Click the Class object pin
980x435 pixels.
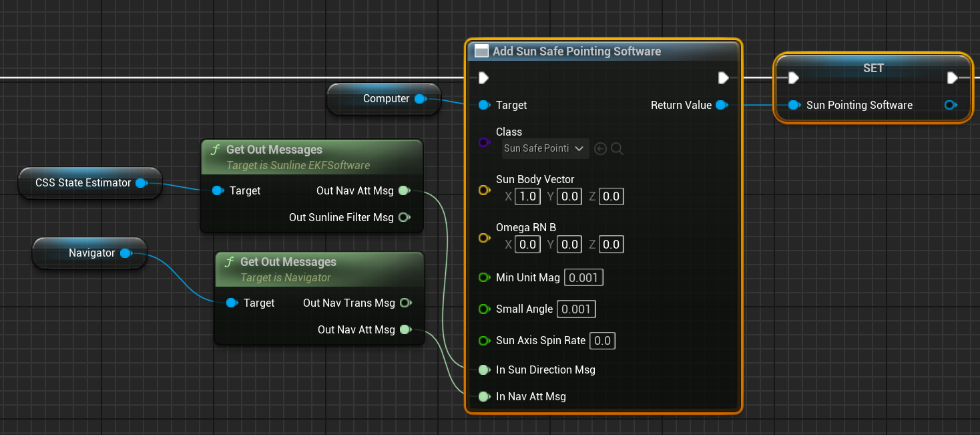[484, 142]
